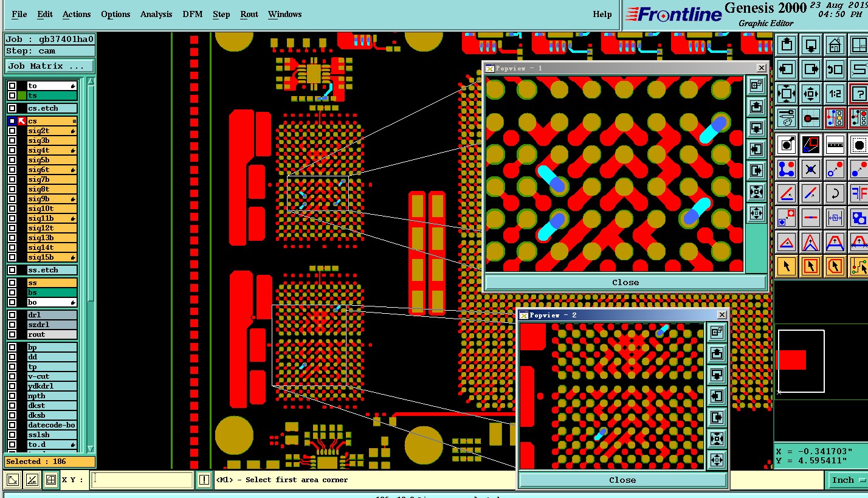This screenshot has height=498, width=868.
Task: Open the wrench and palette settings icon
Action: pos(787,118)
